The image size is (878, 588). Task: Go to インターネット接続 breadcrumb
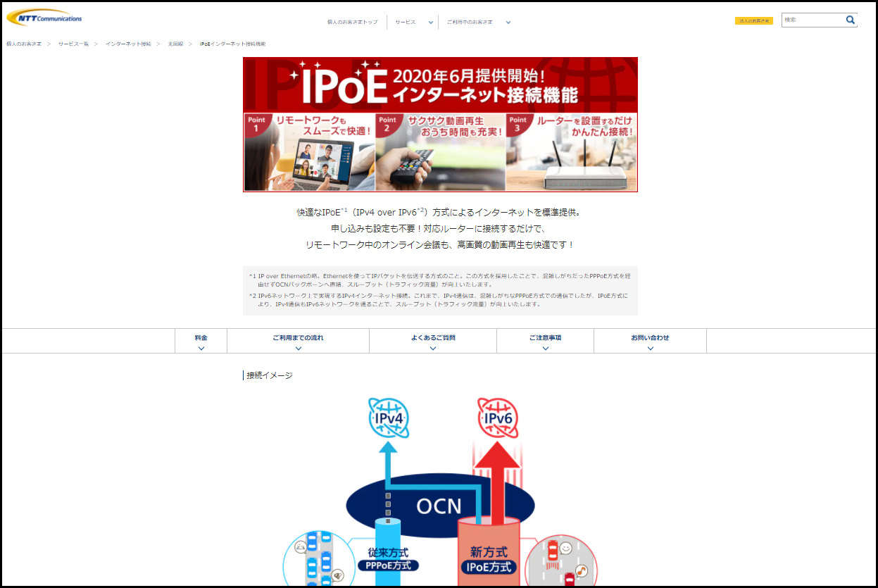coord(128,44)
